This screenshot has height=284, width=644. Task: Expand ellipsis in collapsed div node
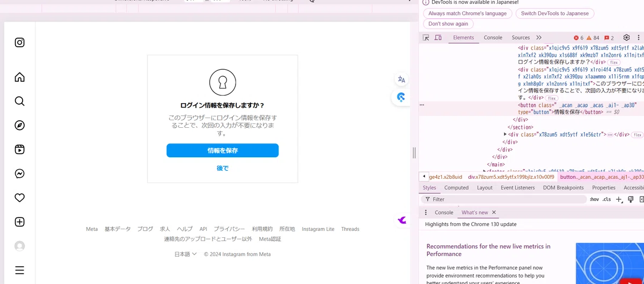(x=610, y=134)
